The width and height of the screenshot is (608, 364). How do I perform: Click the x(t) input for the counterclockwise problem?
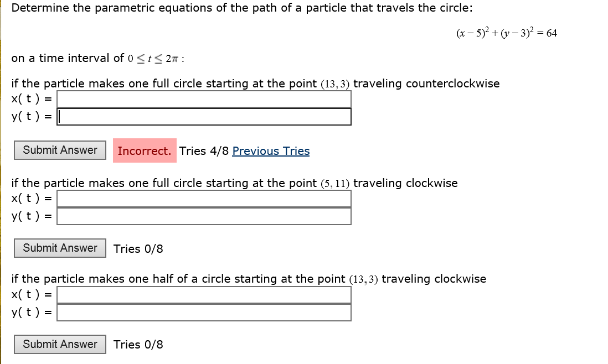(x=205, y=98)
